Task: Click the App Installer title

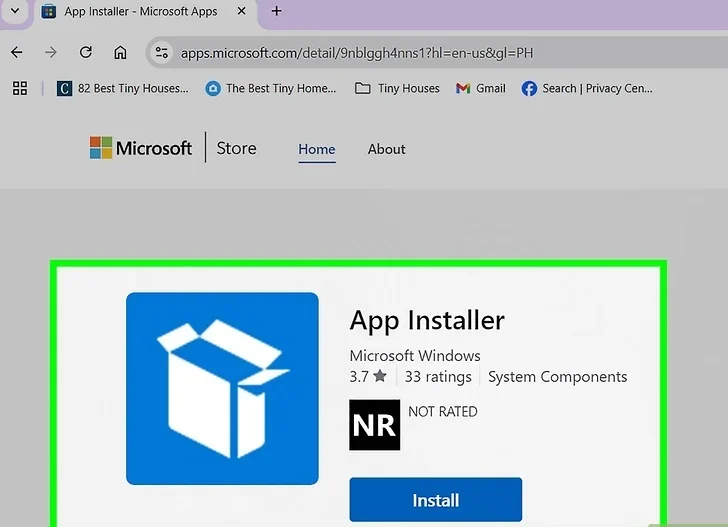Action: pyautogui.click(x=427, y=321)
